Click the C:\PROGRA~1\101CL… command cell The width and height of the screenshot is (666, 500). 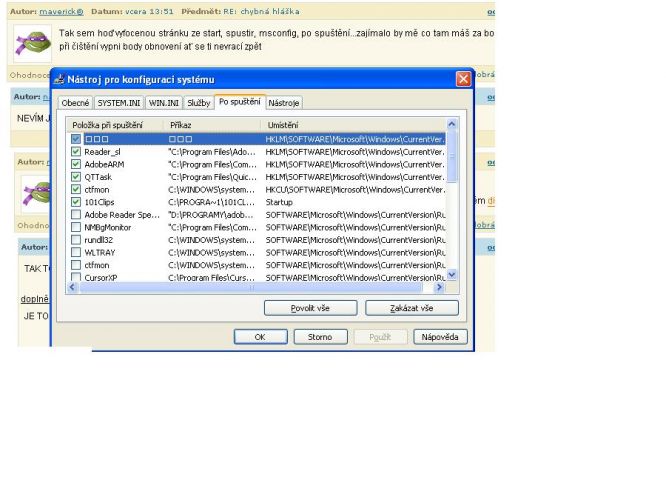[x=212, y=202]
